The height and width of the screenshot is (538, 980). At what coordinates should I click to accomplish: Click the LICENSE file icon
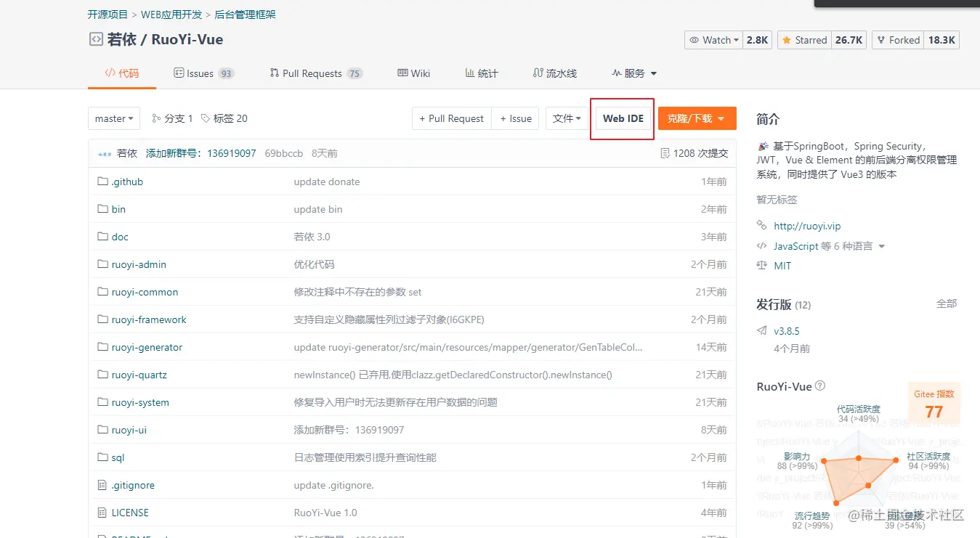point(102,513)
